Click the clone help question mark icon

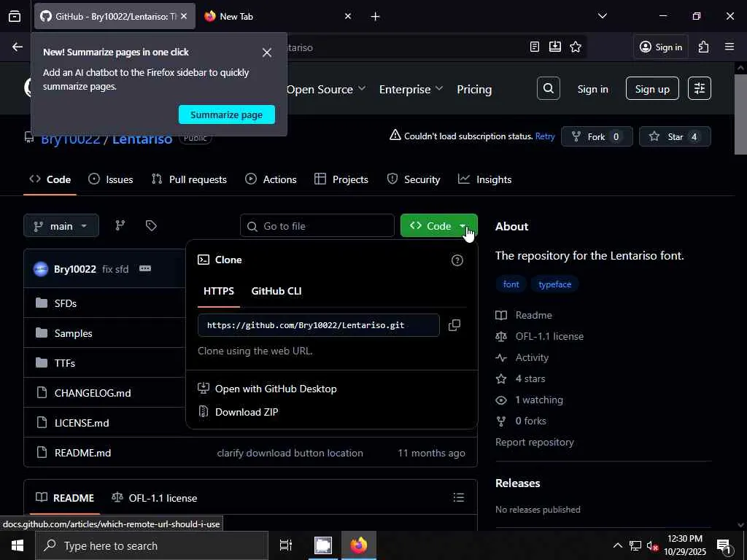click(457, 260)
